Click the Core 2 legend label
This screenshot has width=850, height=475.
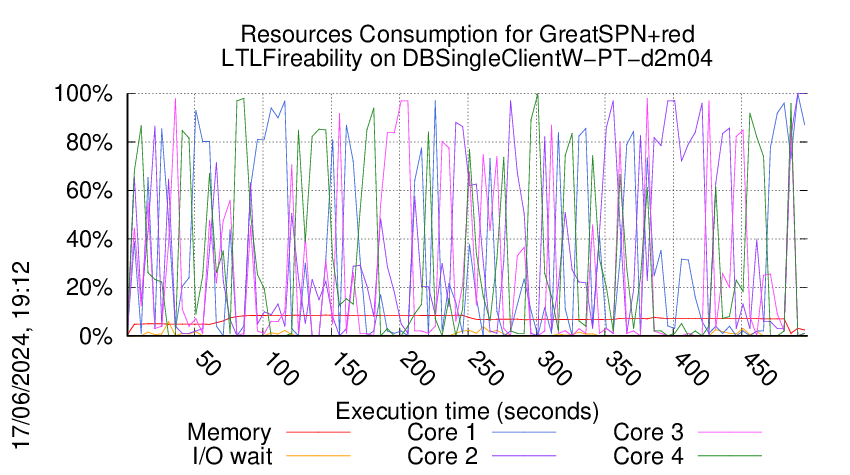(x=442, y=457)
